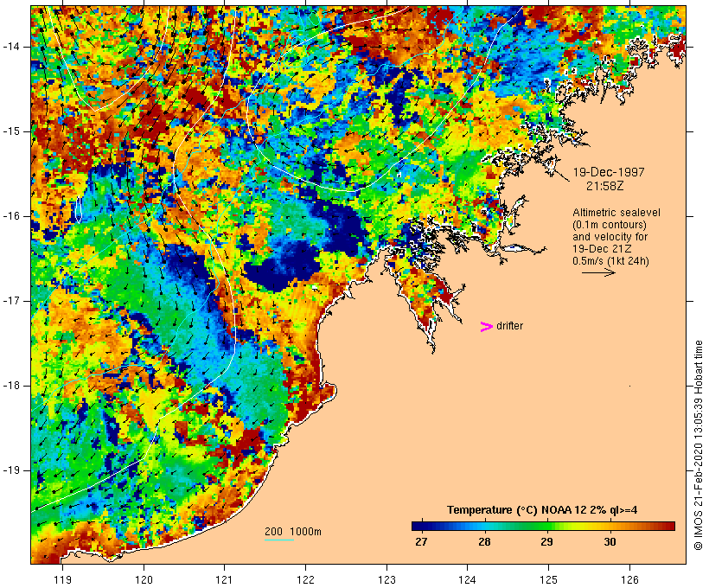
Task: Click the magenta drifter arrow symbol
Action: pos(486,327)
